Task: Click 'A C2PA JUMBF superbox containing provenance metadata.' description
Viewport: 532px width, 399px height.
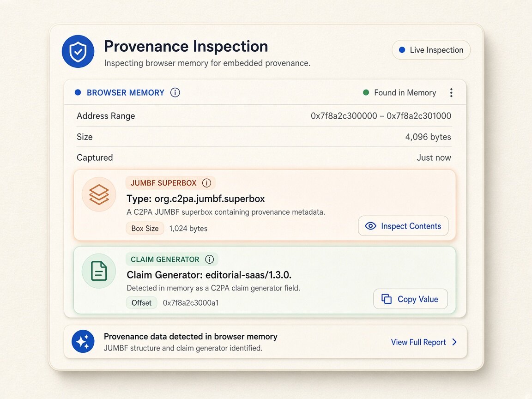Action: pyautogui.click(x=226, y=212)
